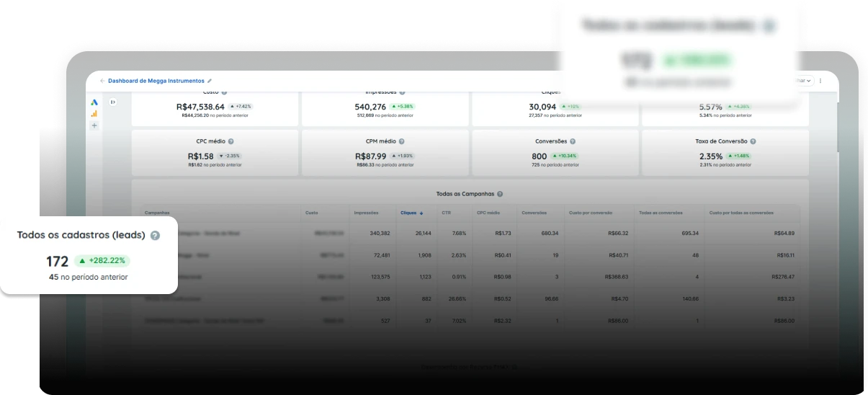Select the 2.35% conversion rate value
868x395 pixels.
point(711,156)
